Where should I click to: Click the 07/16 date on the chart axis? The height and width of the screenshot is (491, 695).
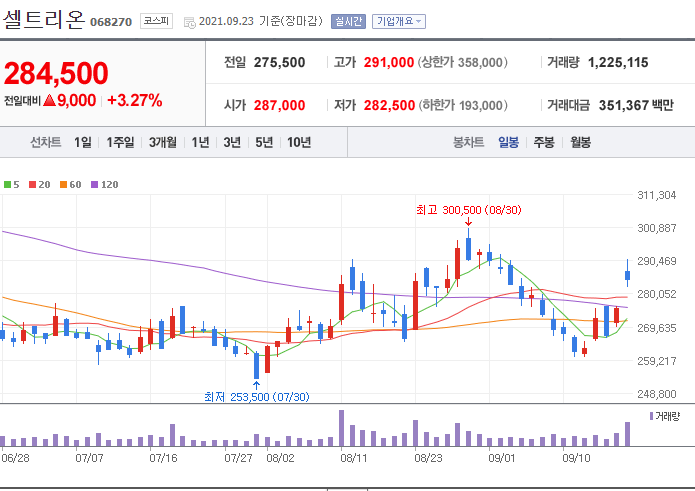tap(163, 458)
